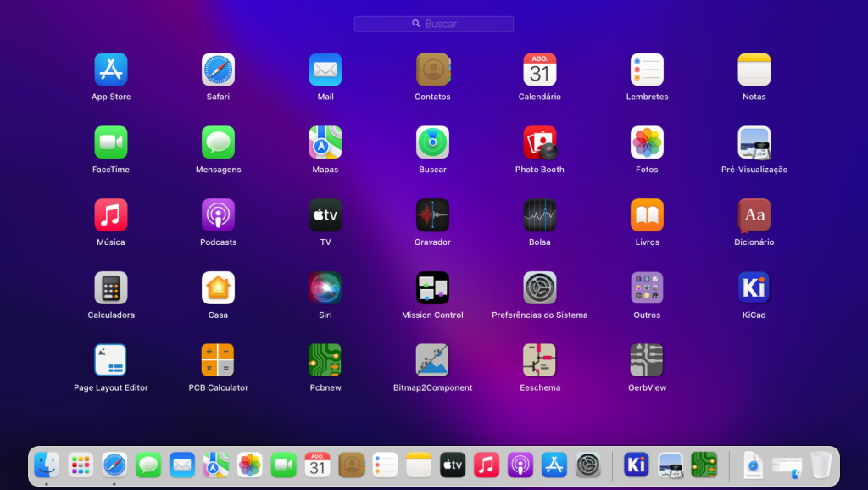Open the Gravador voice recorder app
This screenshot has height=490, width=868.
(x=433, y=214)
